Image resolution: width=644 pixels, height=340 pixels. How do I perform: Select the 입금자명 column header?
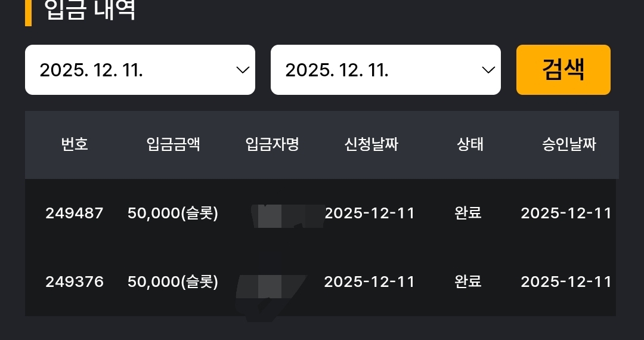click(272, 144)
